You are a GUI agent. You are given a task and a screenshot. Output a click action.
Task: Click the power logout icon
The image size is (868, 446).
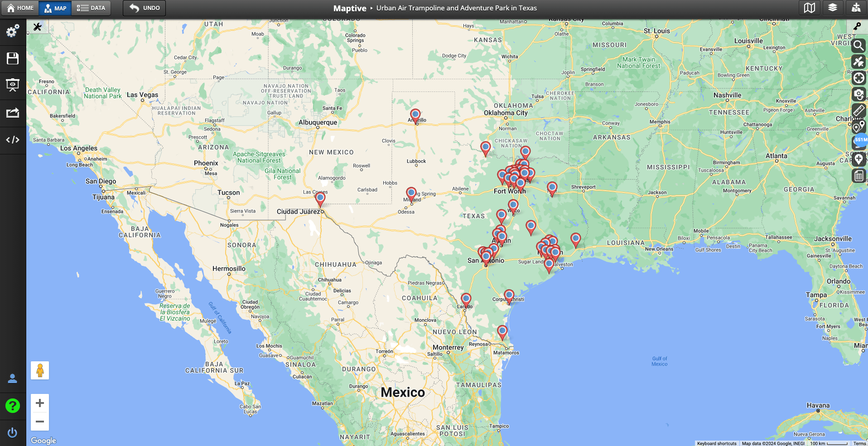[13, 433]
